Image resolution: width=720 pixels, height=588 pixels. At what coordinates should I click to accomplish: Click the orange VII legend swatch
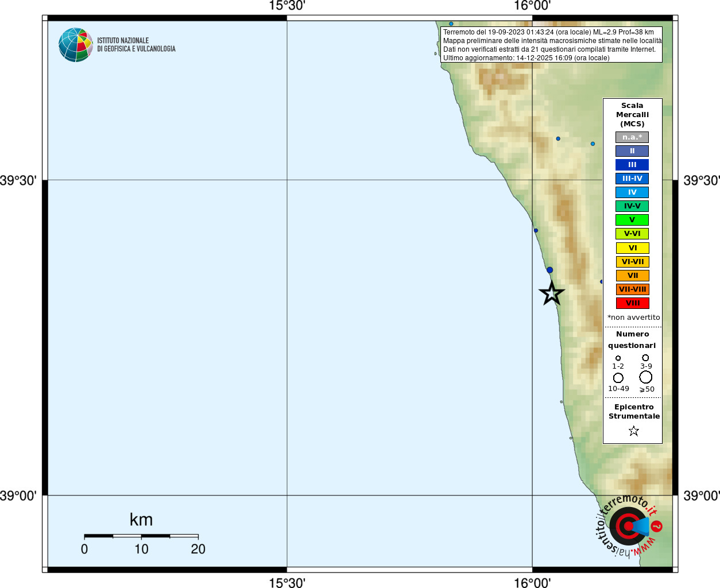(632, 276)
